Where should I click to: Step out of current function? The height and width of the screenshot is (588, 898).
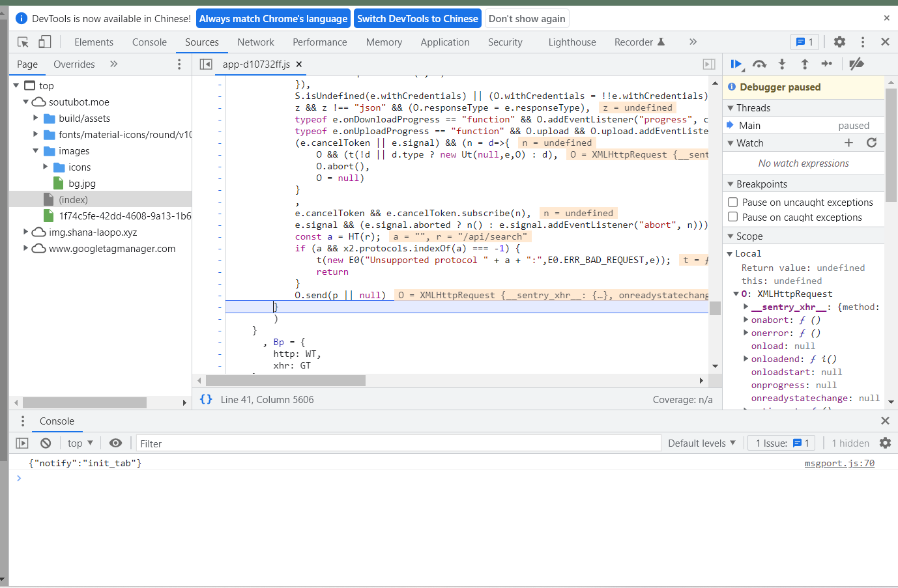[x=805, y=64]
